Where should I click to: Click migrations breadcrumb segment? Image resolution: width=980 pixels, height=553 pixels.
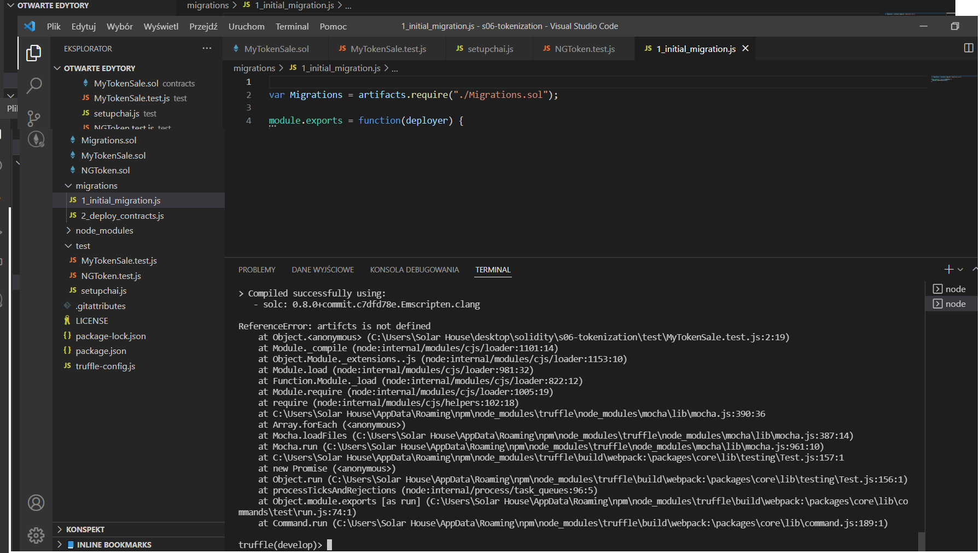(x=254, y=68)
